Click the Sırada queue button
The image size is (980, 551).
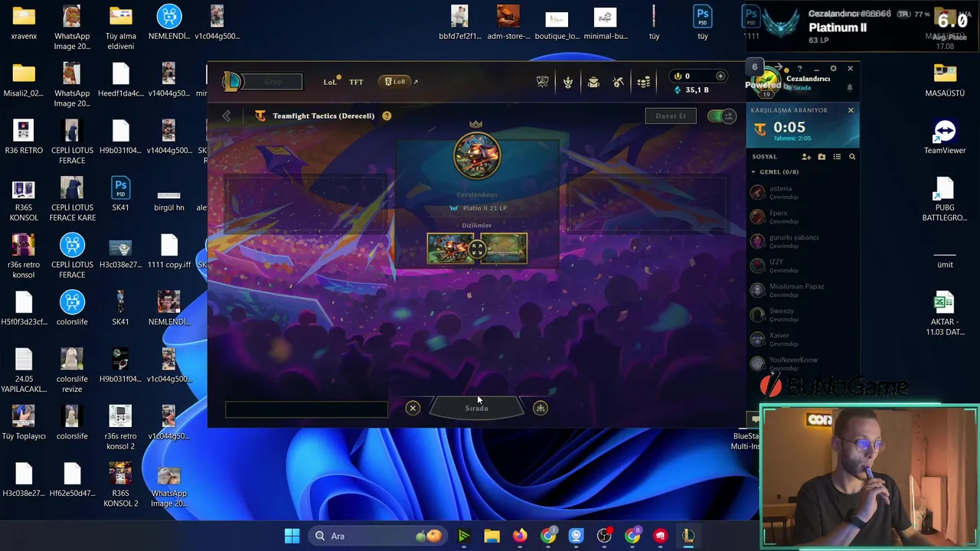pyautogui.click(x=476, y=408)
